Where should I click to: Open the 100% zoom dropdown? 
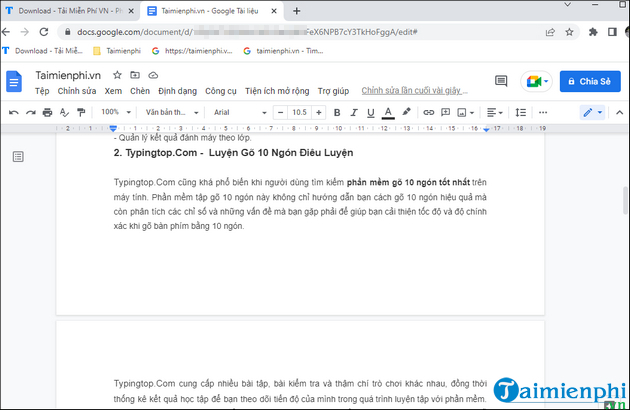[116, 112]
